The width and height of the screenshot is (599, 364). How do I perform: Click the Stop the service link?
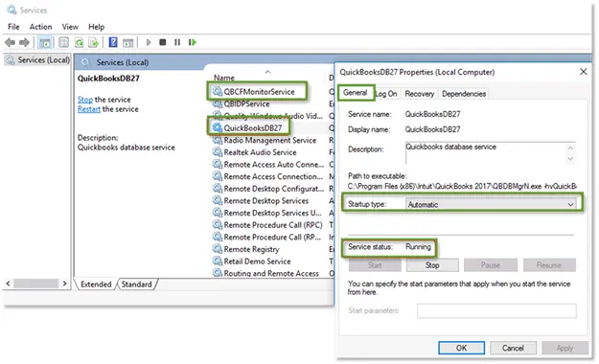84,100
